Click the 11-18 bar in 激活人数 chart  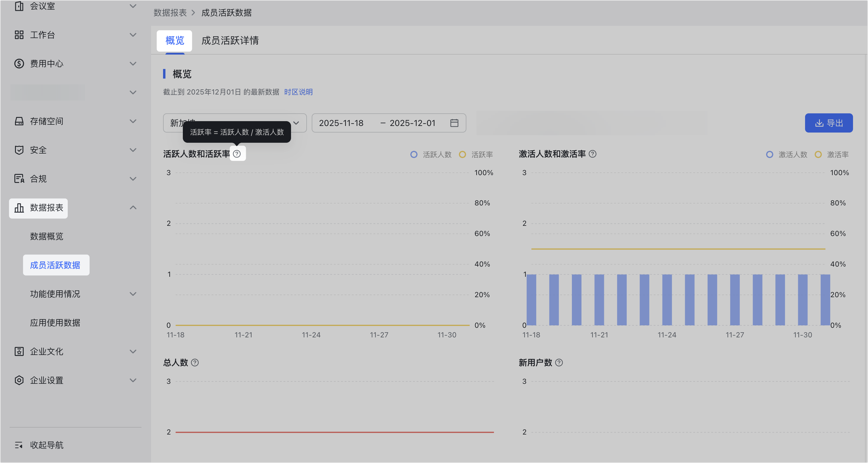pos(531,300)
